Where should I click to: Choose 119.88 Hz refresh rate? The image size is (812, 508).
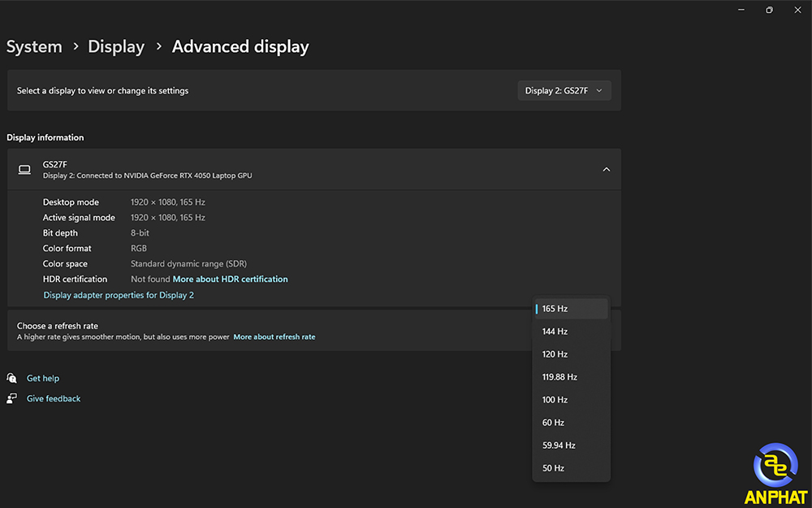pos(571,377)
